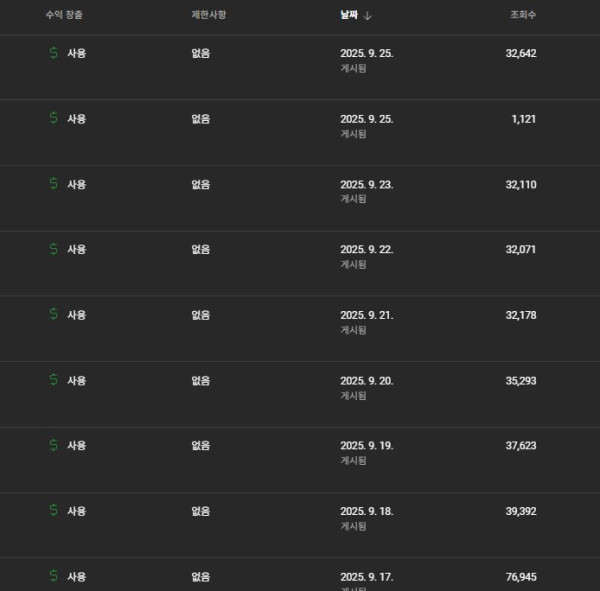Screen dimensions: 600x591
Task: Sort by the 날짜 column header
Action: tap(349, 15)
